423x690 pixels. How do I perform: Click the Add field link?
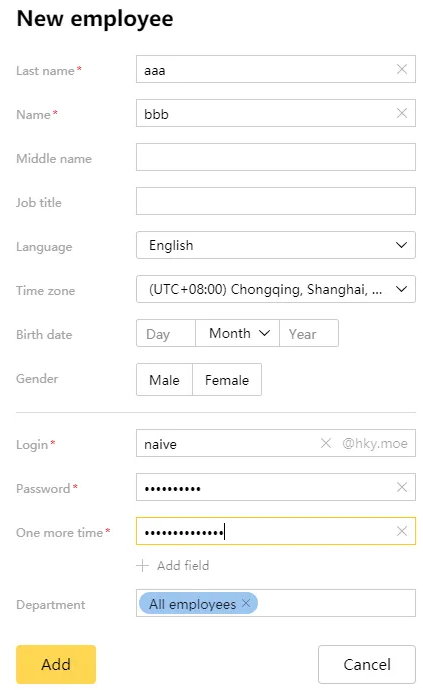click(x=183, y=565)
